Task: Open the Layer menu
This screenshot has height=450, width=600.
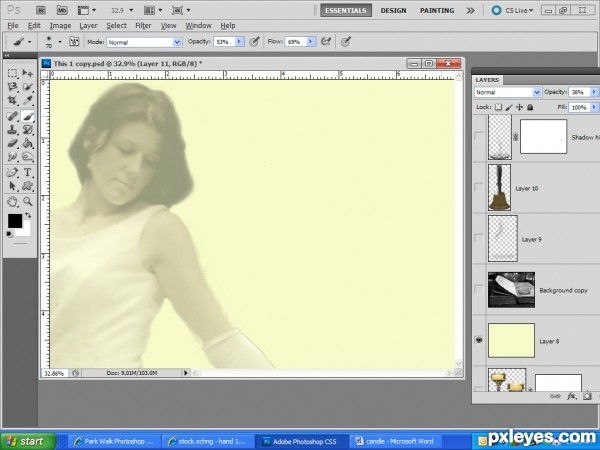Action: pyautogui.click(x=88, y=26)
